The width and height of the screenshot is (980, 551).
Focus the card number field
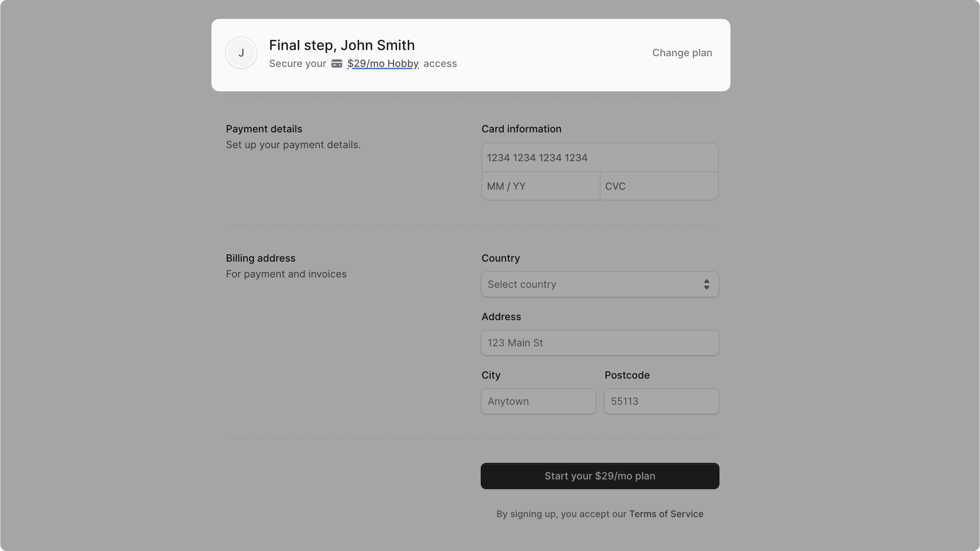tap(599, 158)
